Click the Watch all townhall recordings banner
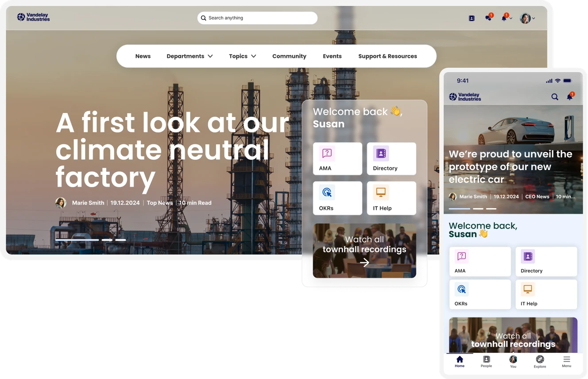The width and height of the screenshot is (588, 379). coord(364,251)
